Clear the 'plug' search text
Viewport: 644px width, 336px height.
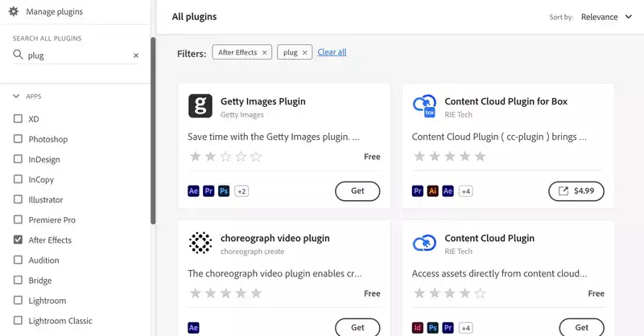(x=136, y=55)
